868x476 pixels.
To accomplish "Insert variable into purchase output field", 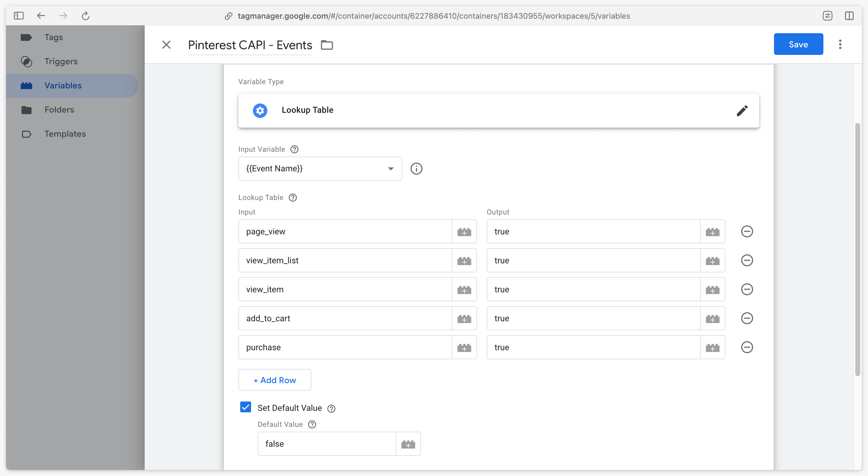I will point(713,347).
